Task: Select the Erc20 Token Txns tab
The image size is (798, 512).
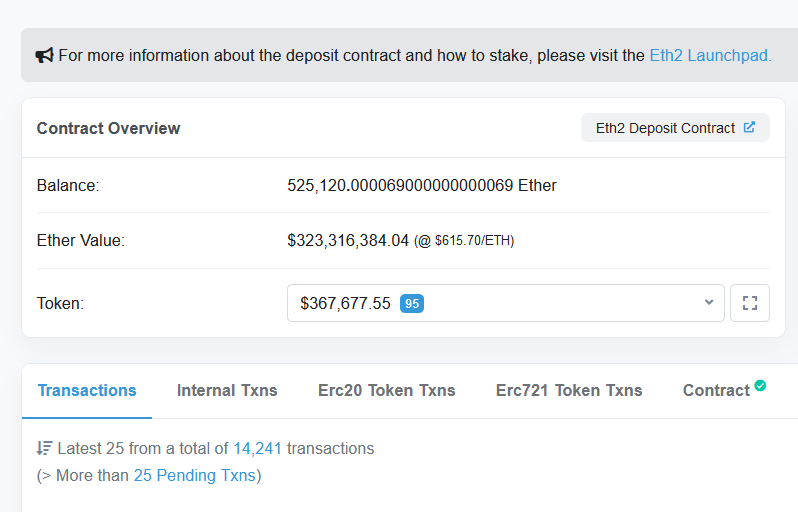Action: tap(386, 390)
